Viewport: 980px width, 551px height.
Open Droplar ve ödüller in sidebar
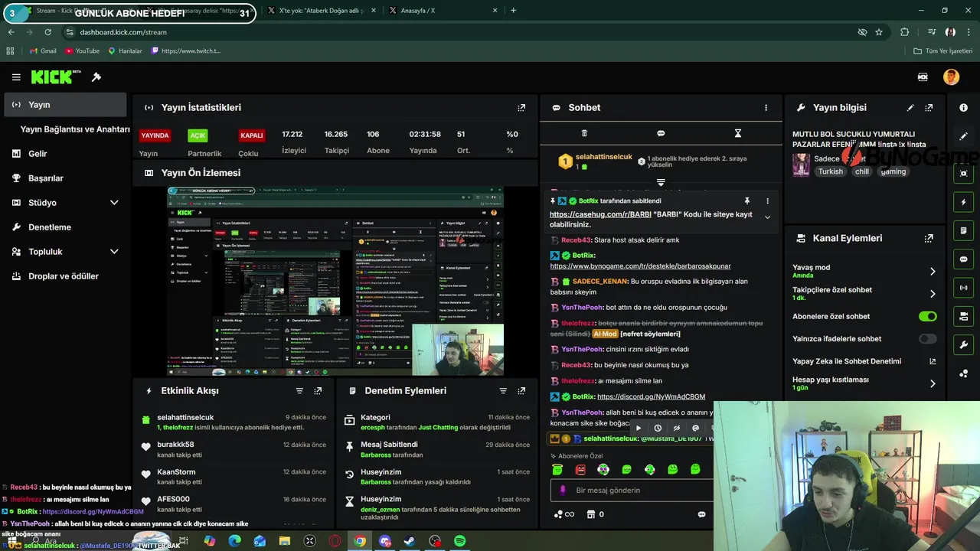pos(65,276)
